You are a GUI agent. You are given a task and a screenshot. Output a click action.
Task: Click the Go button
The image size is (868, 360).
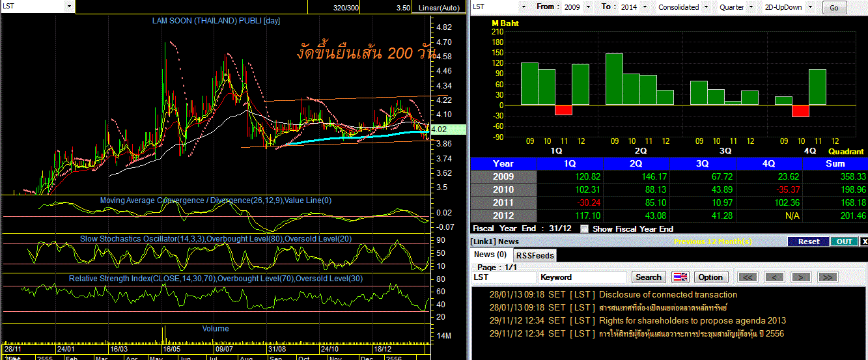click(x=834, y=7)
